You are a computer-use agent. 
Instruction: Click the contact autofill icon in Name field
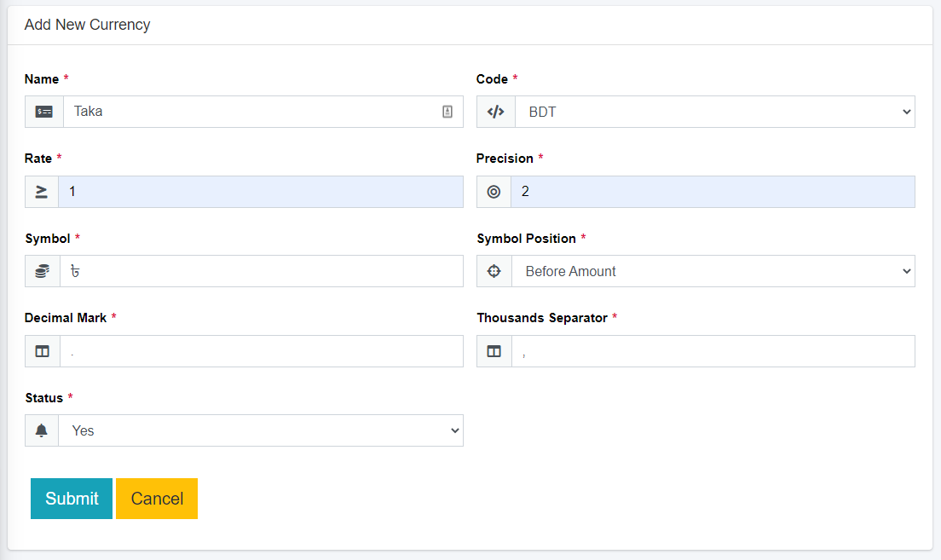(x=447, y=112)
